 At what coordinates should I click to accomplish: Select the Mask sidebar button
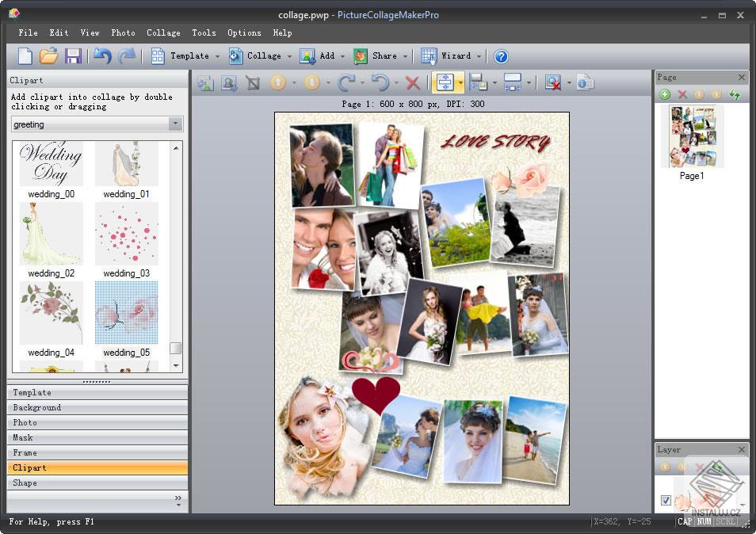click(97, 437)
